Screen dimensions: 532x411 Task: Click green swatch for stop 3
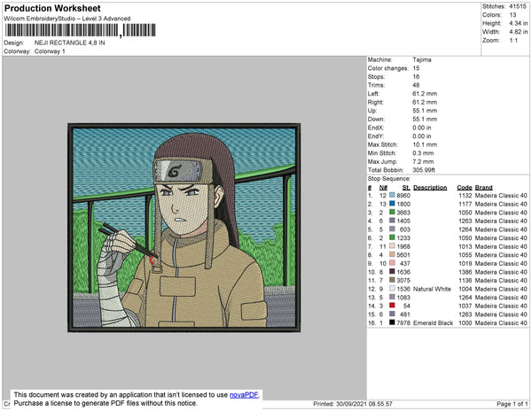pyautogui.click(x=392, y=212)
